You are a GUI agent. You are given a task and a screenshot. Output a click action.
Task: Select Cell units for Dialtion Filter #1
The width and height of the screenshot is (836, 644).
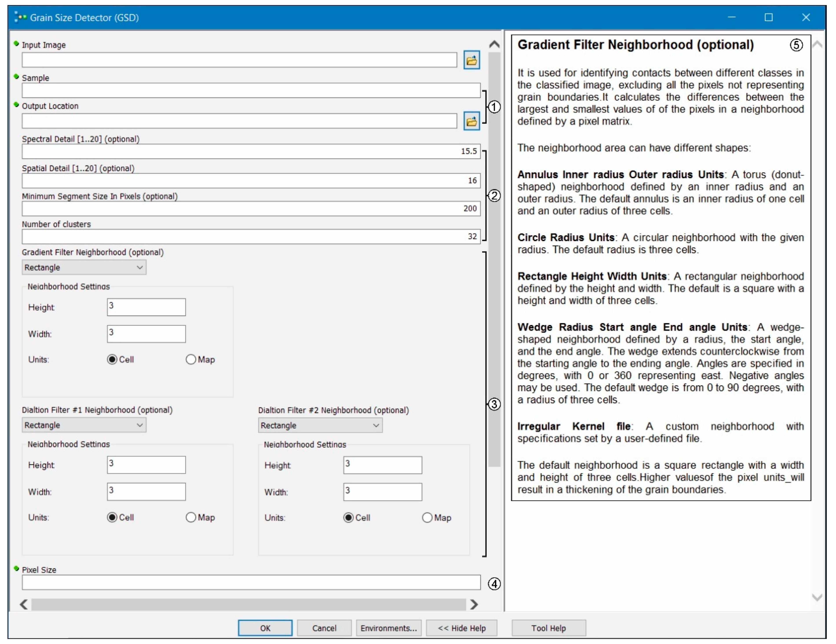coord(112,517)
